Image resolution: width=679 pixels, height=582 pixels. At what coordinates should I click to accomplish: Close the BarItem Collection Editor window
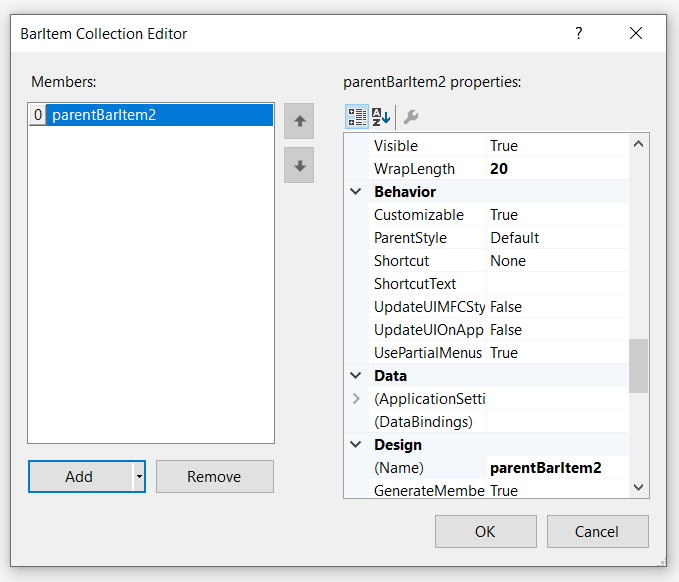click(636, 33)
